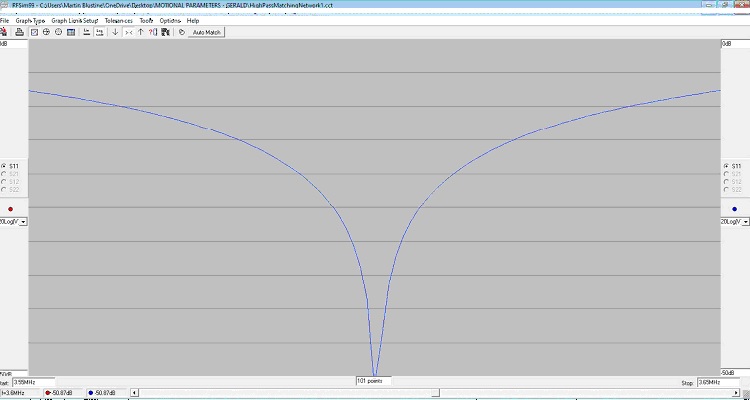The image size is (750, 400).
Task: Select right S12 radio button
Action: 727,182
